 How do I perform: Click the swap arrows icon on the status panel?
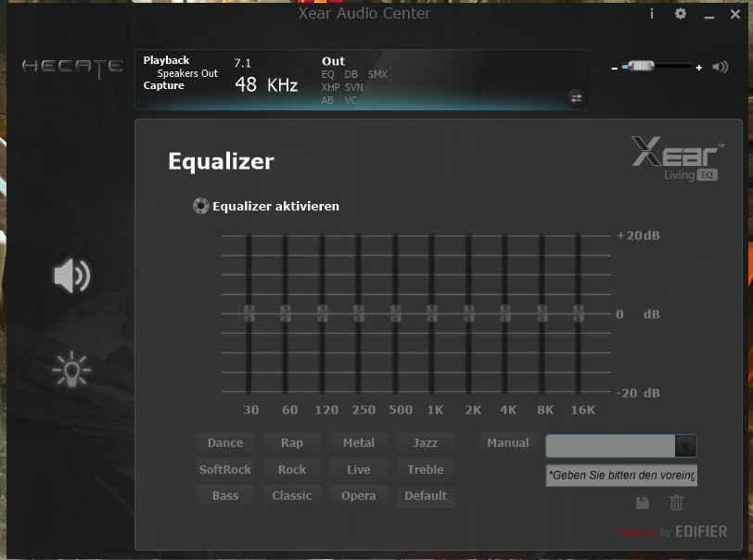pyautogui.click(x=576, y=96)
